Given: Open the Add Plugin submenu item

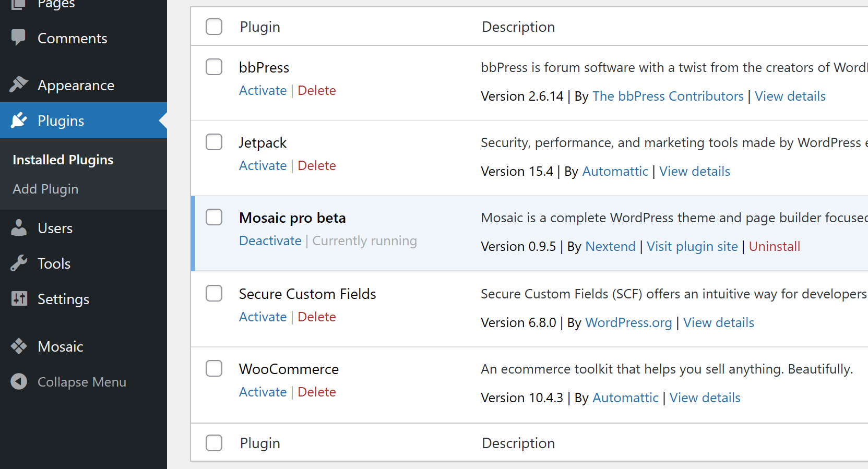Looking at the screenshot, I should click(x=45, y=189).
